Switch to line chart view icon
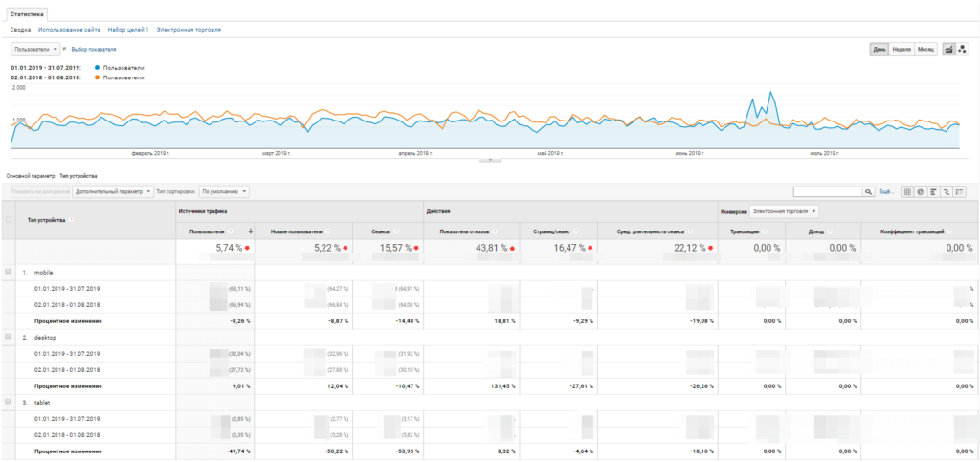980x462 pixels. [x=948, y=49]
